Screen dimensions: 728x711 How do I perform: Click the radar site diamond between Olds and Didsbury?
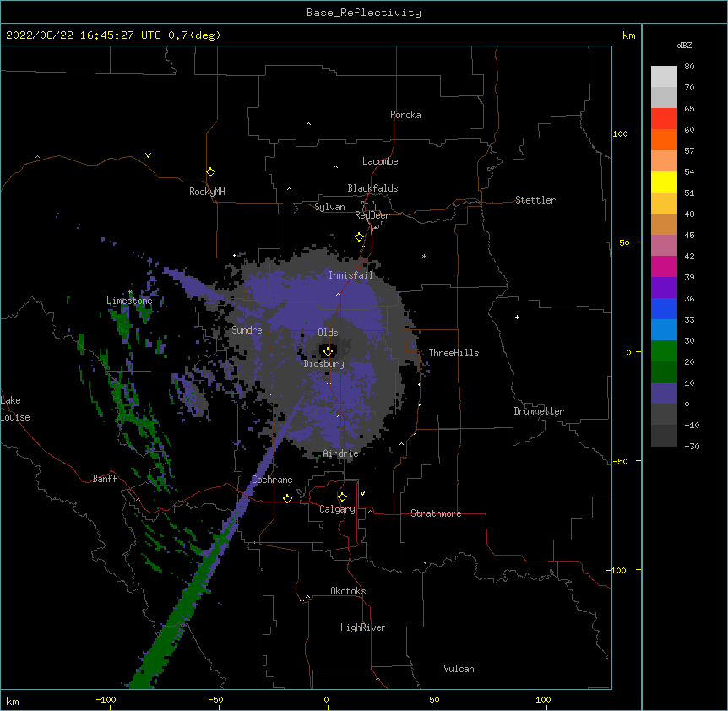click(x=328, y=351)
